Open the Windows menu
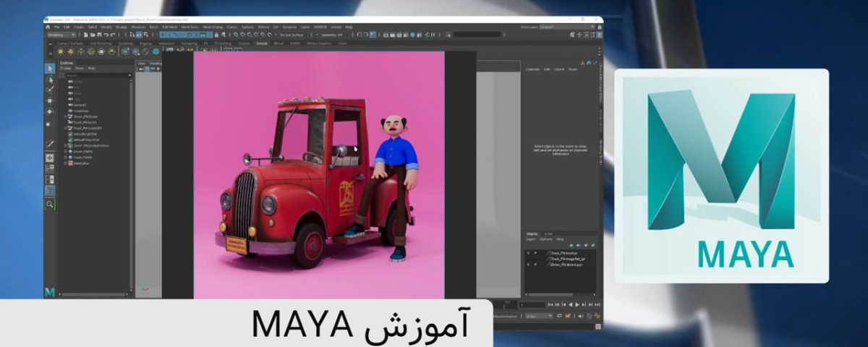 pos(138,27)
